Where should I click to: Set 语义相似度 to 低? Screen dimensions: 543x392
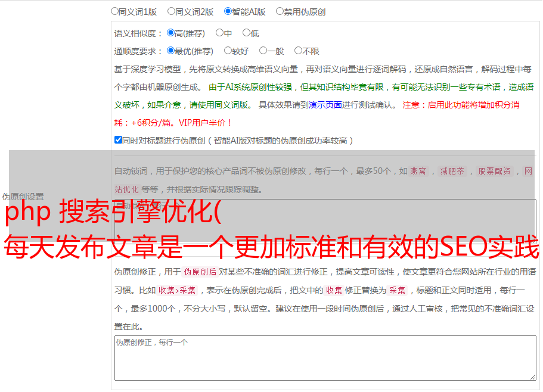[246, 33]
